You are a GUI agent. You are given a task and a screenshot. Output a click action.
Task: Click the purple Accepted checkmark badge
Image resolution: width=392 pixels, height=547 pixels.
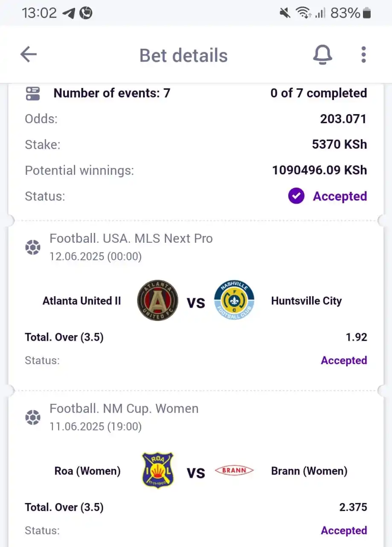point(296,196)
